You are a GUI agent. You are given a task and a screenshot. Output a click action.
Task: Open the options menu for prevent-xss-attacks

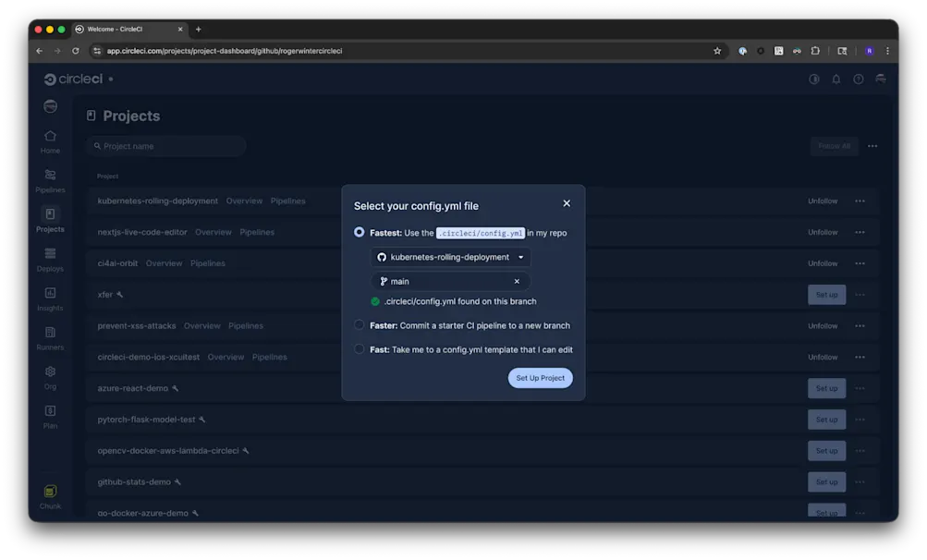coord(860,325)
